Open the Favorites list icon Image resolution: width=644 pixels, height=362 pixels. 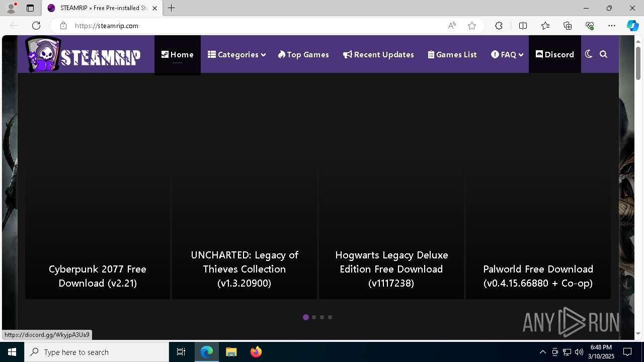(x=545, y=26)
